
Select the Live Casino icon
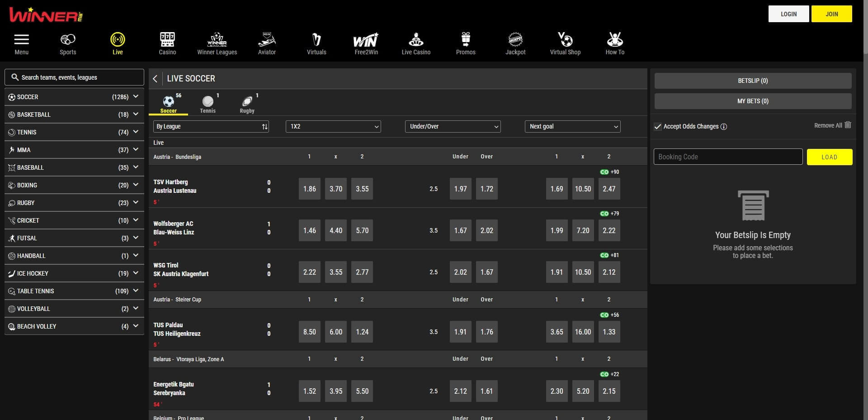415,39
